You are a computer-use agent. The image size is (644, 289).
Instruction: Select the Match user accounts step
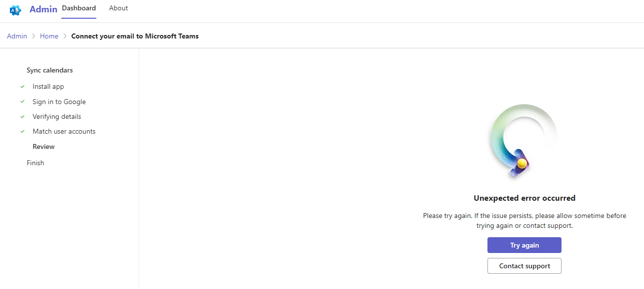click(x=64, y=132)
